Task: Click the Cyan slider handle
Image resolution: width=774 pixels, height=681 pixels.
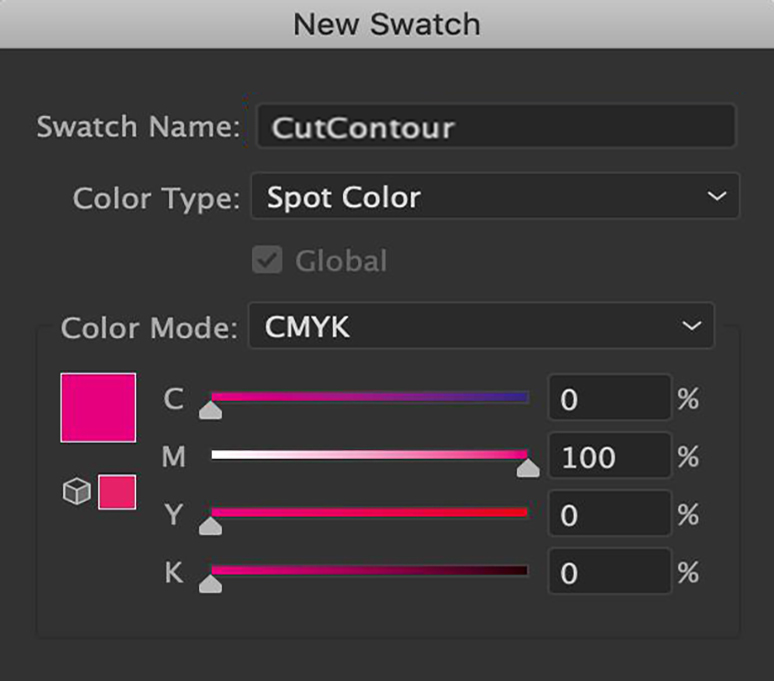Action: [210, 410]
